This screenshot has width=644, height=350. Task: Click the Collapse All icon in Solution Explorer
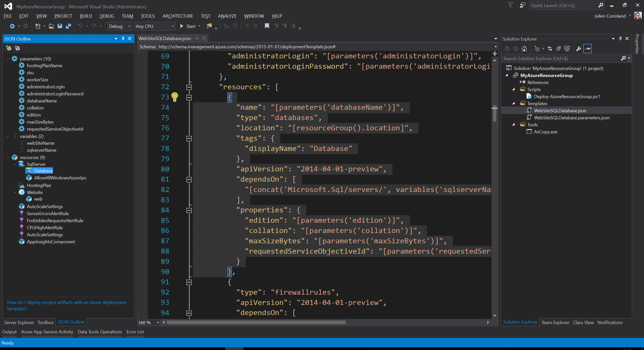point(558,49)
